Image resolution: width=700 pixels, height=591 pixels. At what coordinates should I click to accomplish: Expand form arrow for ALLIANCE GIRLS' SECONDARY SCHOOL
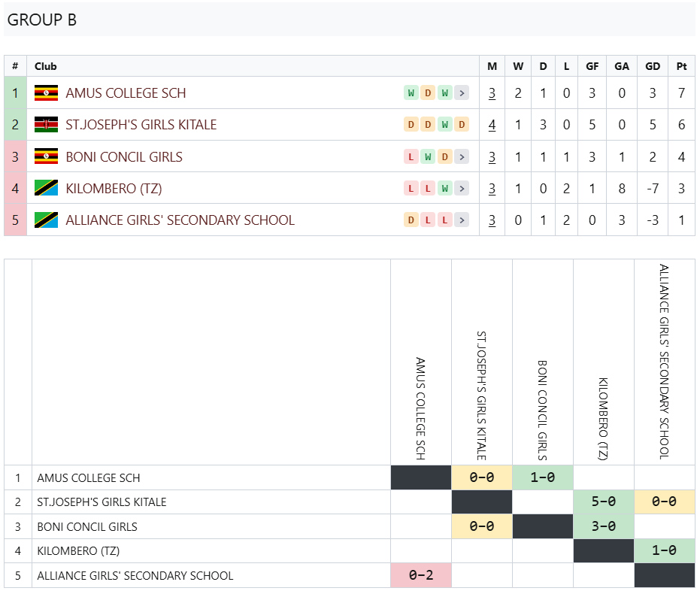point(462,220)
